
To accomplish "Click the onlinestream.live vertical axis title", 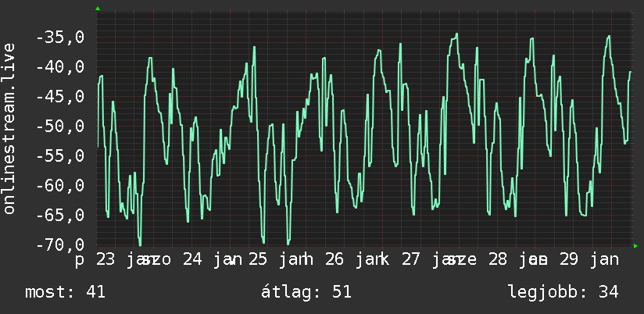I will (9, 128).
